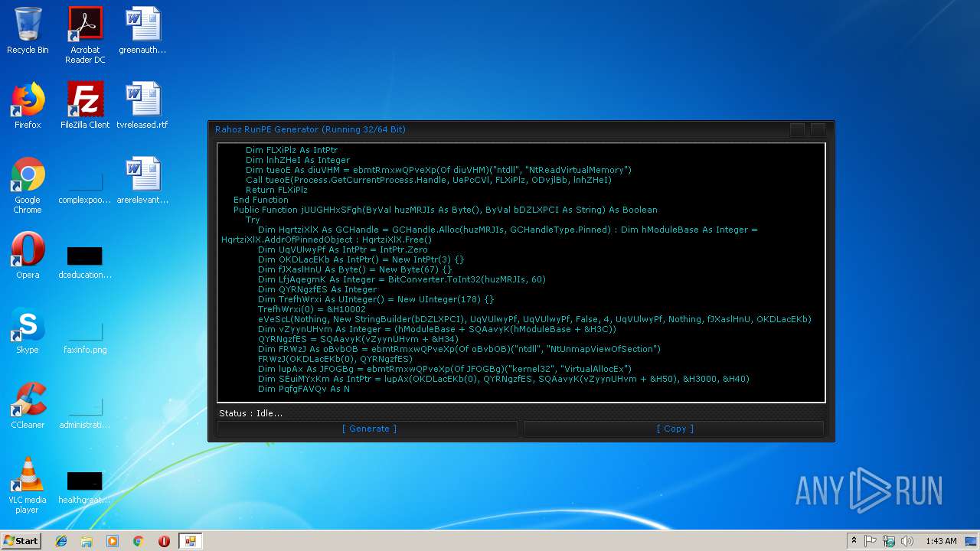This screenshot has height=551, width=980.
Task: Open Internet Explorer from the taskbar
Action: (x=61, y=540)
